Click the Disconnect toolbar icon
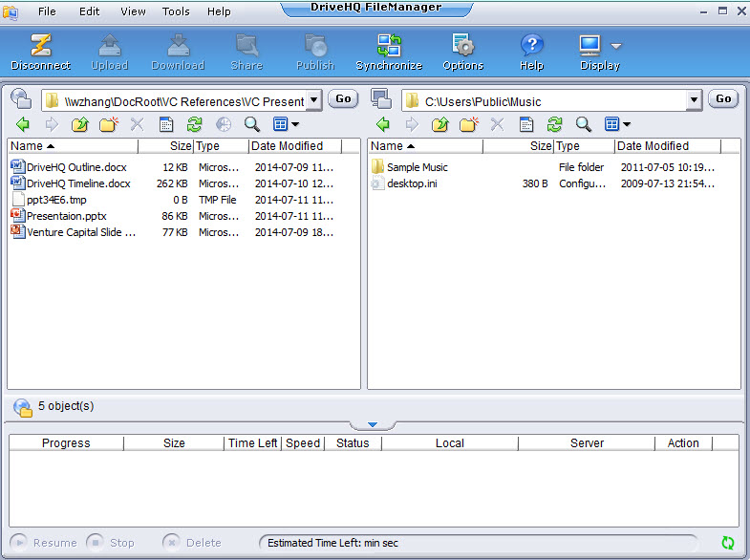750x560 pixels. pyautogui.click(x=41, y=52)
